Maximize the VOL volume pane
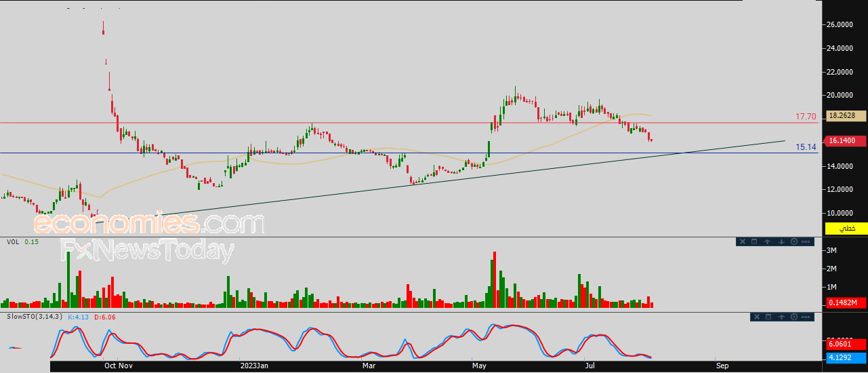 (x=754, y=241)
